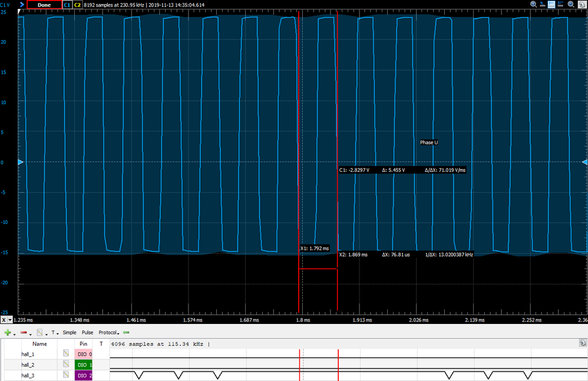
Task: Click the 4096 samples at 115.34 kHz text
Action: (x=158, y=344)
